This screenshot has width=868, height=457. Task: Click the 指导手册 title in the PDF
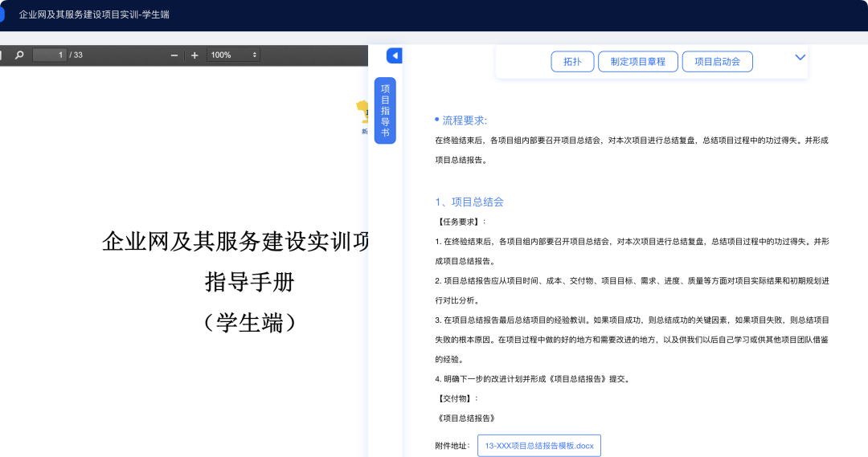click(x=250, y=282)
